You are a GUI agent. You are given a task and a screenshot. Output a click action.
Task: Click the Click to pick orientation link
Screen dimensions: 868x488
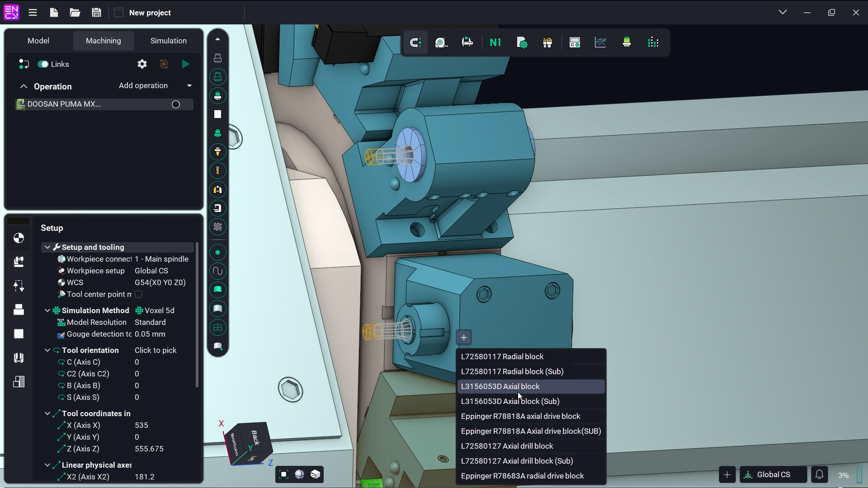pyautogui.click(x=156, y=350)
